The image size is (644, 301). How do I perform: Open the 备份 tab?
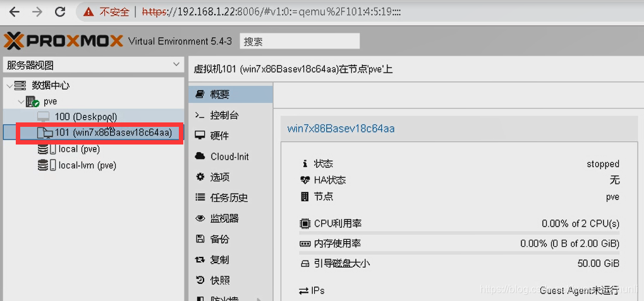pos(231,239)
